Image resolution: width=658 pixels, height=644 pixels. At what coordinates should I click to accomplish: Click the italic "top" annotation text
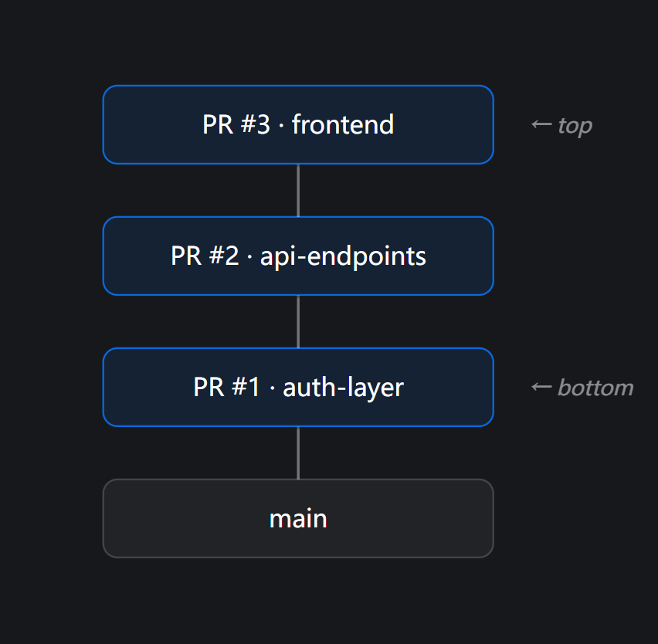pyautogui.click(x=575, y=125)
